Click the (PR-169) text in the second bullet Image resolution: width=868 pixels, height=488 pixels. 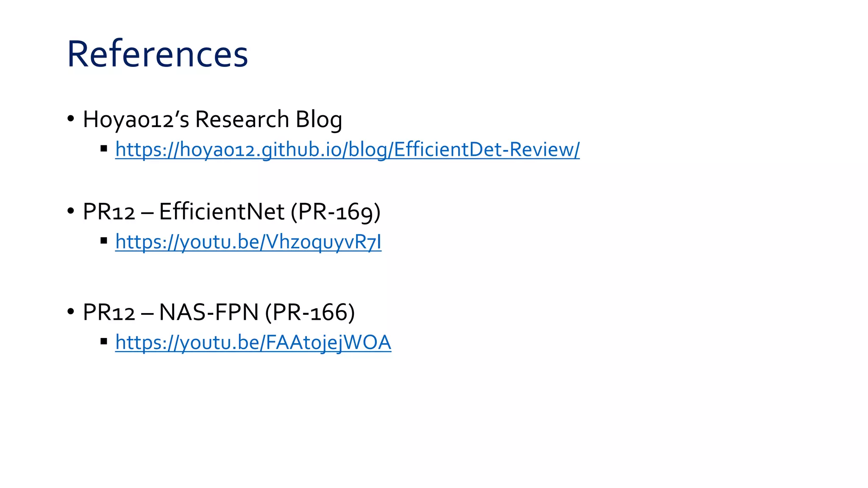point(336,212)
